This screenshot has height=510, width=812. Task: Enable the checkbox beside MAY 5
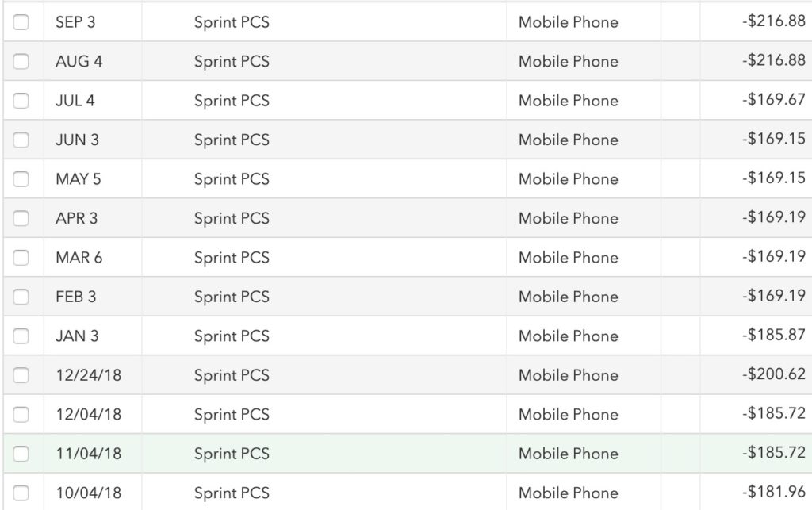pyautogui.click(x=21, y=179)
